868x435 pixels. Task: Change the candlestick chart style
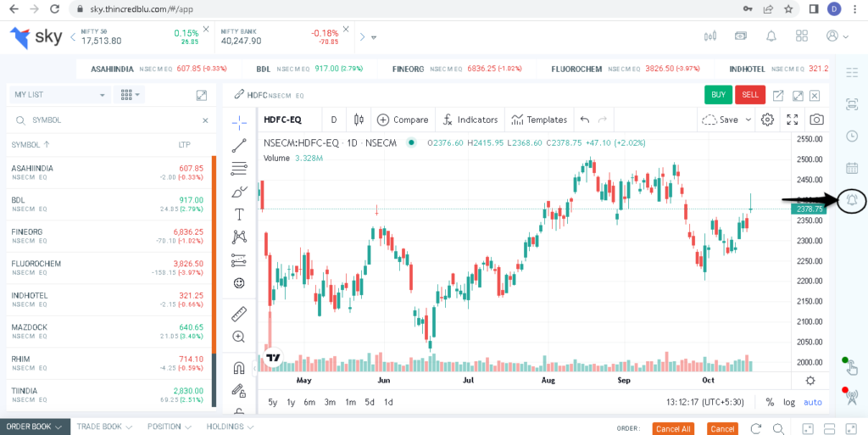pyautogui.click(x=359, y=120)
